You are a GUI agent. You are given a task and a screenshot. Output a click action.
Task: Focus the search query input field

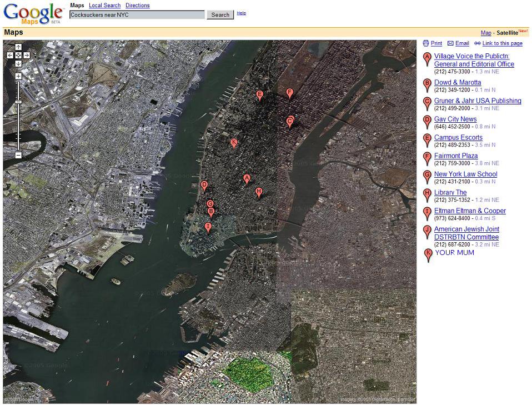[137, 15]
